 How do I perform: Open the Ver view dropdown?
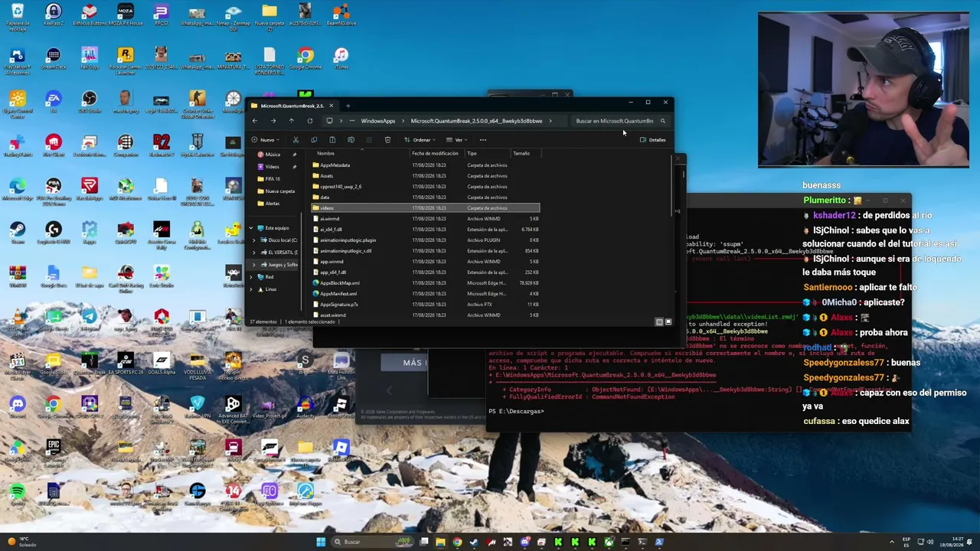coord(457,140)
